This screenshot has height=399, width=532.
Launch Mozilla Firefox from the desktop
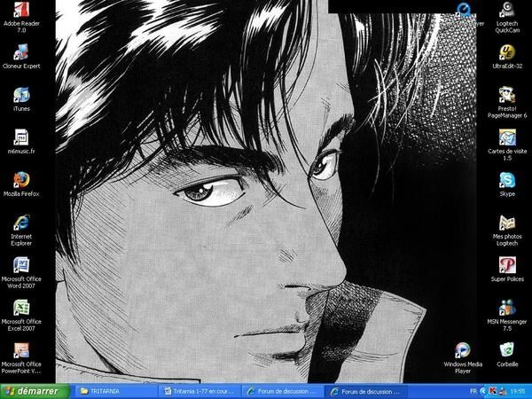21,184
